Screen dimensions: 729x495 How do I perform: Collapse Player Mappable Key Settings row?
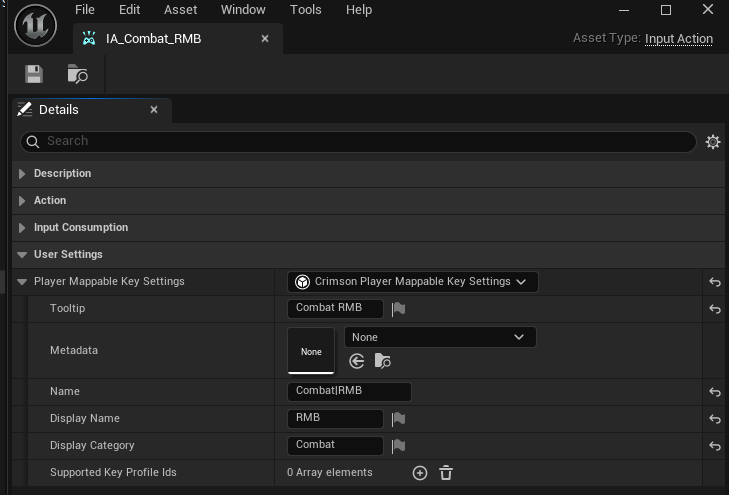coord(21,282)
